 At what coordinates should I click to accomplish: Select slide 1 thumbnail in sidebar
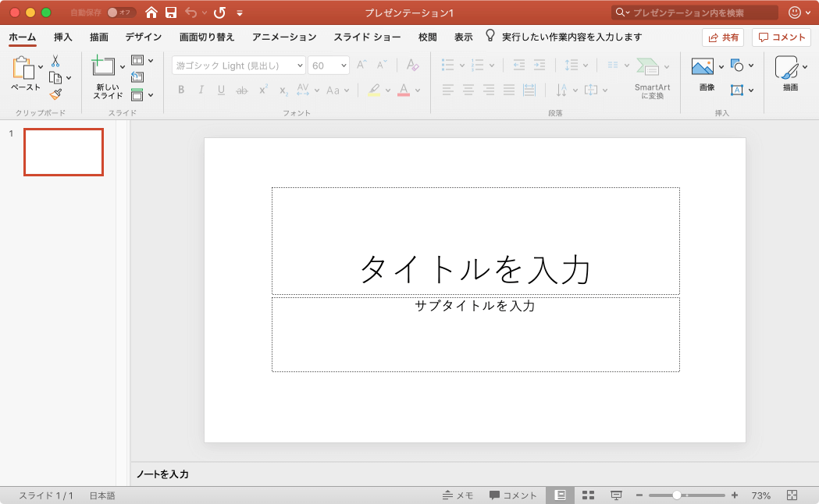(63, 152)
